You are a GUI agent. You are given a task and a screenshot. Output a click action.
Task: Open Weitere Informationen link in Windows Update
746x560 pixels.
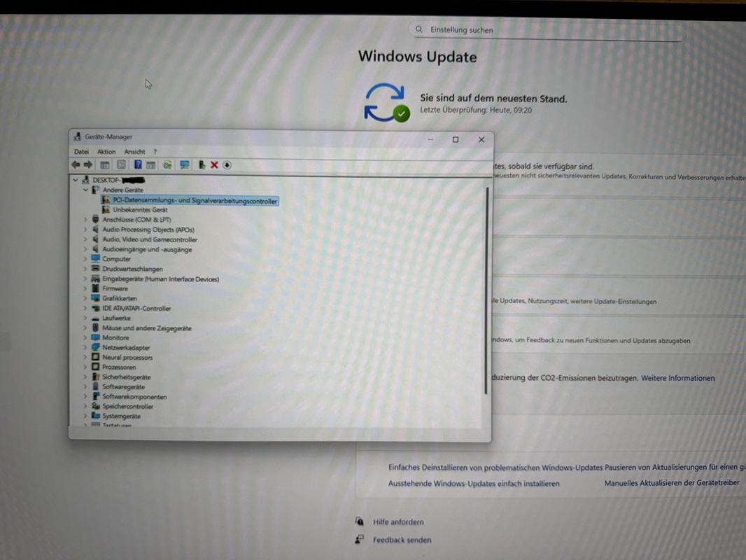click(x=677, y=378)
